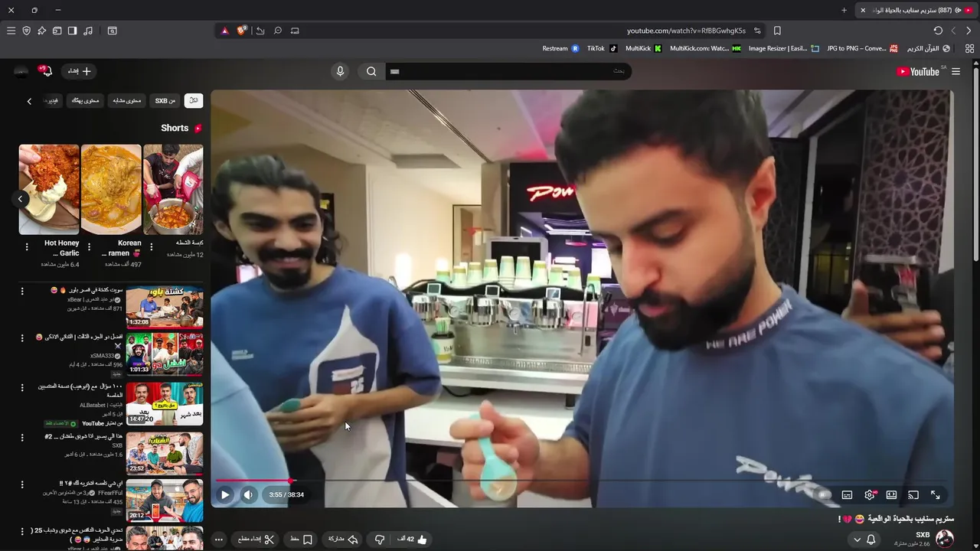Click the Brave VPN shield icon
The width and height of the screenshot is (980, 551).
coord(26,31)
